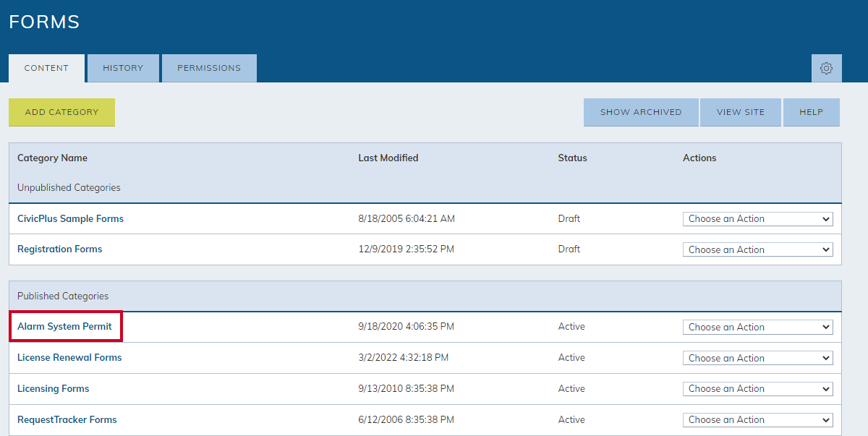Open the License Renewal Forms category
Screen dimensions: 868x436
click(x=69, y=357)
